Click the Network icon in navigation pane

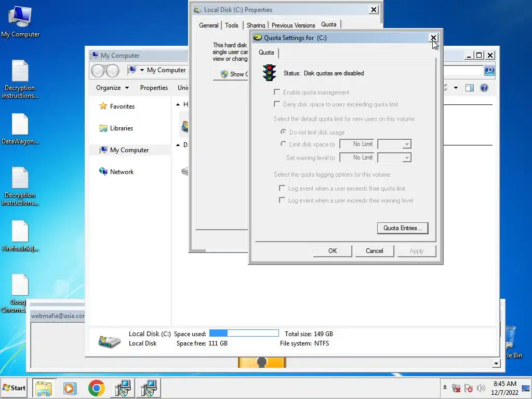point(103,171)
